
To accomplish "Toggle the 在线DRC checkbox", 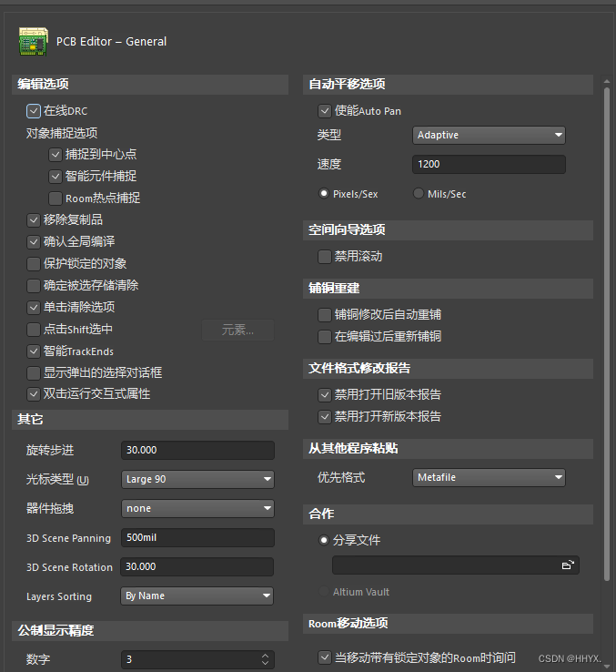I will (x=34, y=111).
